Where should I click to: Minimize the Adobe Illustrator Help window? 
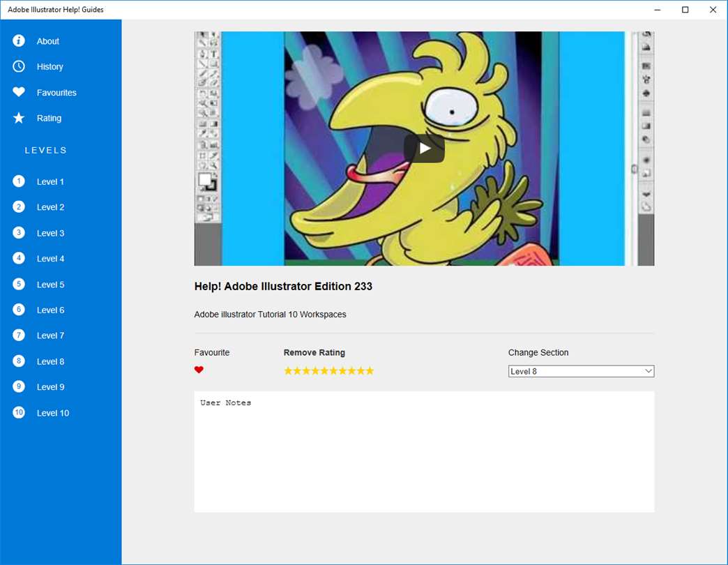click(658, 10)
